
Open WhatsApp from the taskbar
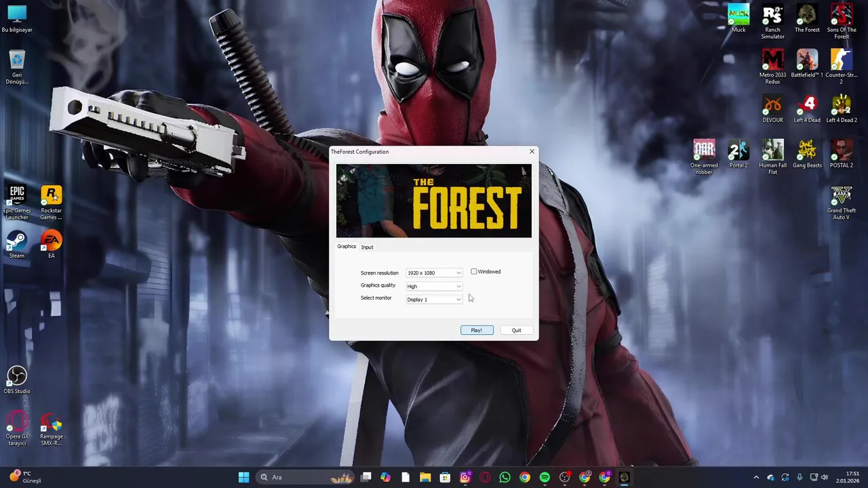(x=505, y=477)
